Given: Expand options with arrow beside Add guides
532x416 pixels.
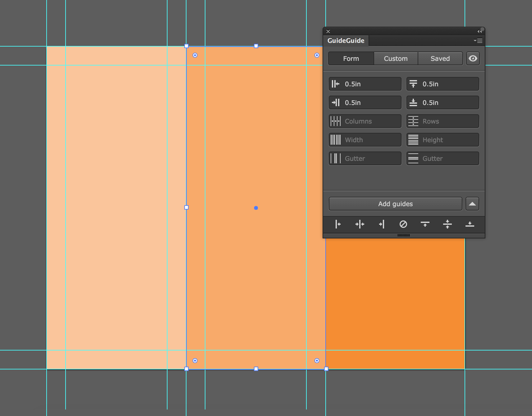Looking at the screenshot, I should pyautogui.click(x=472, y=204).
